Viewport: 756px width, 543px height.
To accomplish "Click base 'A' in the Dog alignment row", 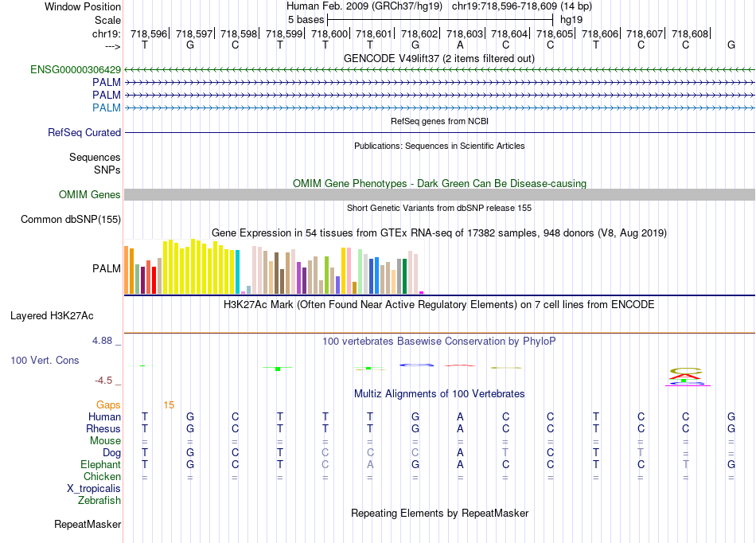I will coord(460,453).
